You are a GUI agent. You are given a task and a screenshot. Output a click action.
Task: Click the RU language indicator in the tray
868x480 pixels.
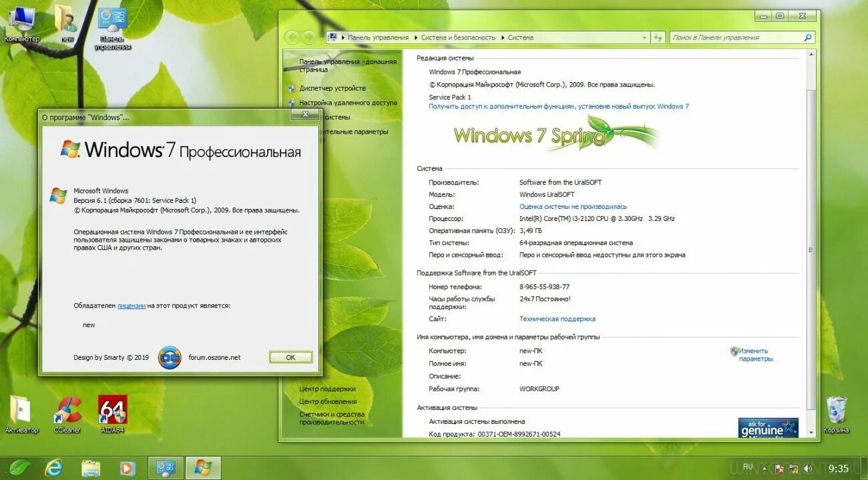tap(748, 466)
